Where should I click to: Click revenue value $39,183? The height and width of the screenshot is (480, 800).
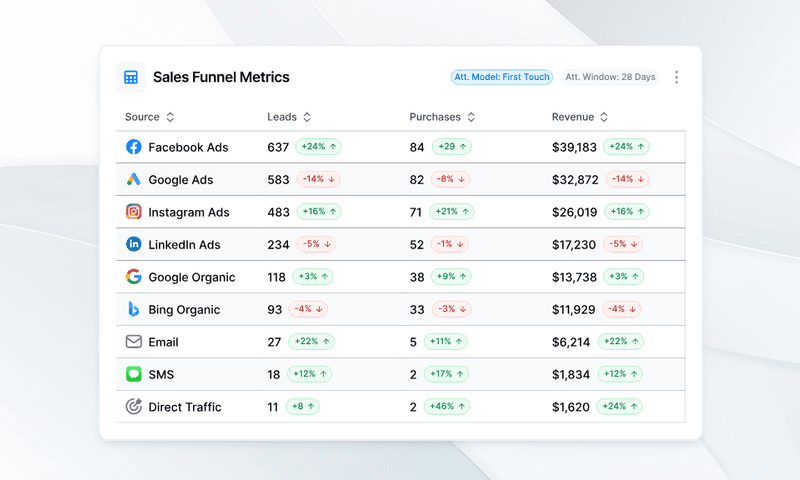pyautogui.click(x=574, y=147)
